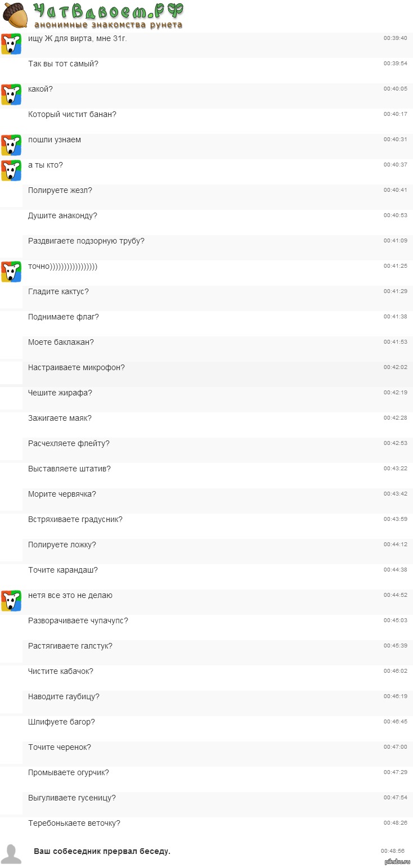Click "Ваш собеседник прервал беседу." notice
Viewport: 413px width, 868px height.
coord(102,851)
